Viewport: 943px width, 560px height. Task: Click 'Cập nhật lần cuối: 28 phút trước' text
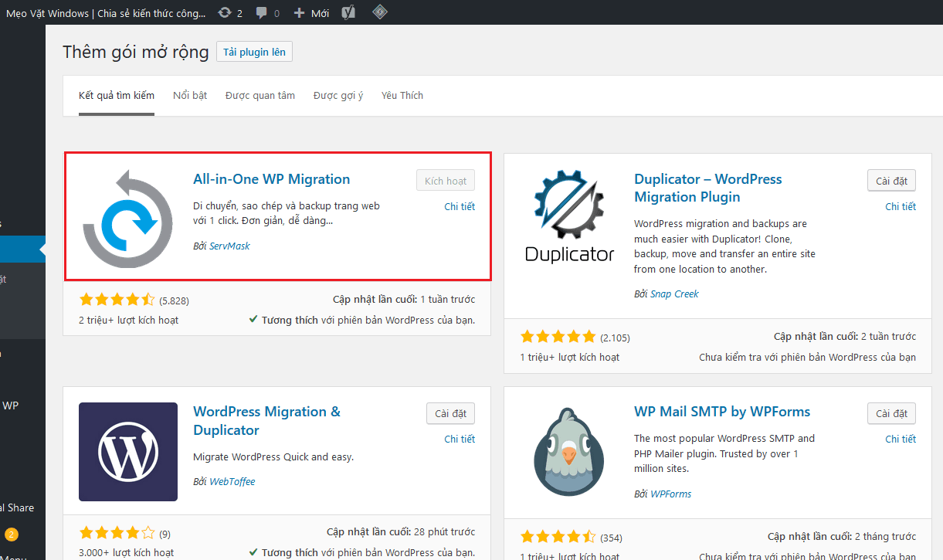(401, 532)
